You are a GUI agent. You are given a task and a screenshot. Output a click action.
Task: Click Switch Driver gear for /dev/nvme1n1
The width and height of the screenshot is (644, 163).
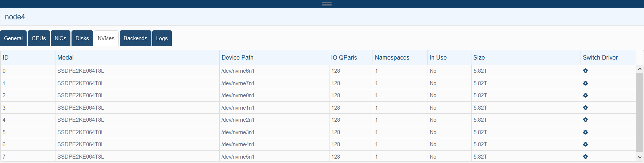585,108
